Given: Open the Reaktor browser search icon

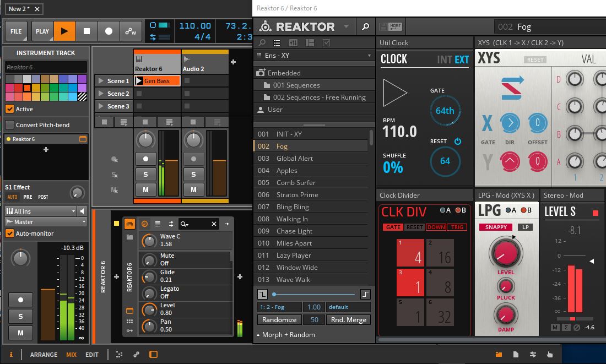Looking at the screenshot, I should pos(262,42).
